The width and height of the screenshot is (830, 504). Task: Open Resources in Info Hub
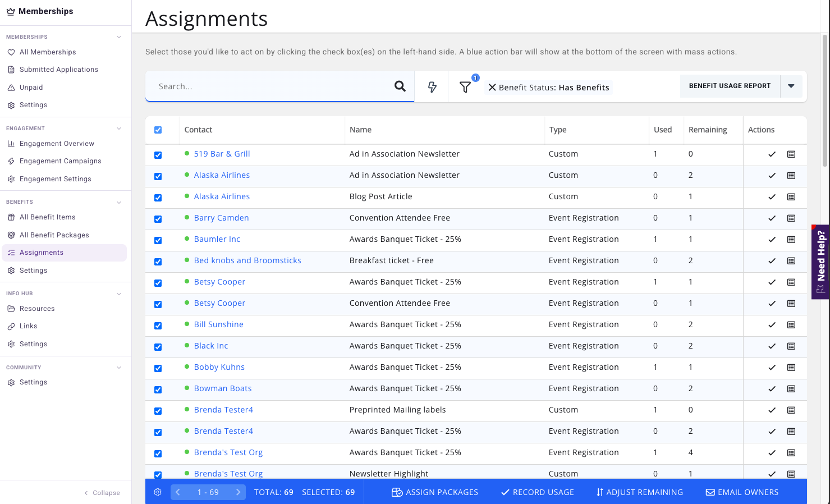(x=37, y=309)
